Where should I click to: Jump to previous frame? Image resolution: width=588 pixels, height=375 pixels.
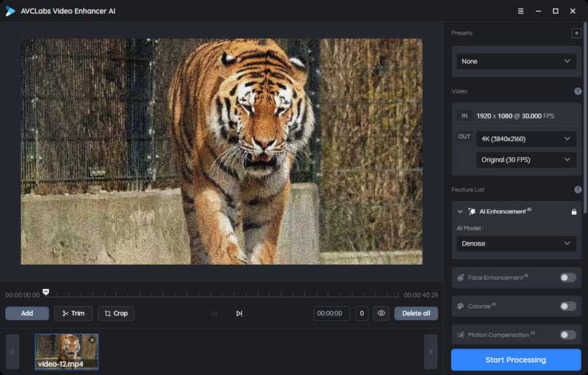tap(214, 313)
